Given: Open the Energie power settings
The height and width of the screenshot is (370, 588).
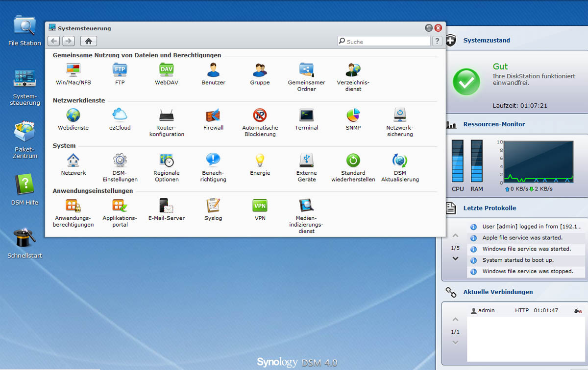Looking at the screenshot, I should [x=260, y=161].
